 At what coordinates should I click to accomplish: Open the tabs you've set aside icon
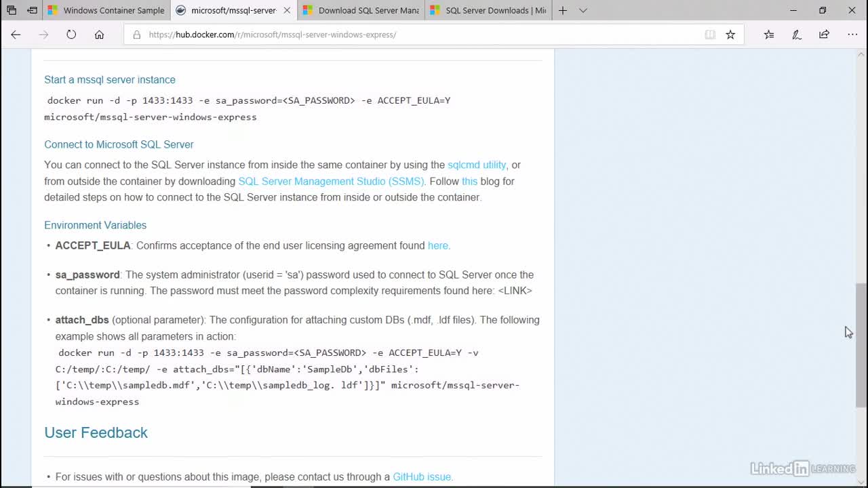tap(12, 10)
